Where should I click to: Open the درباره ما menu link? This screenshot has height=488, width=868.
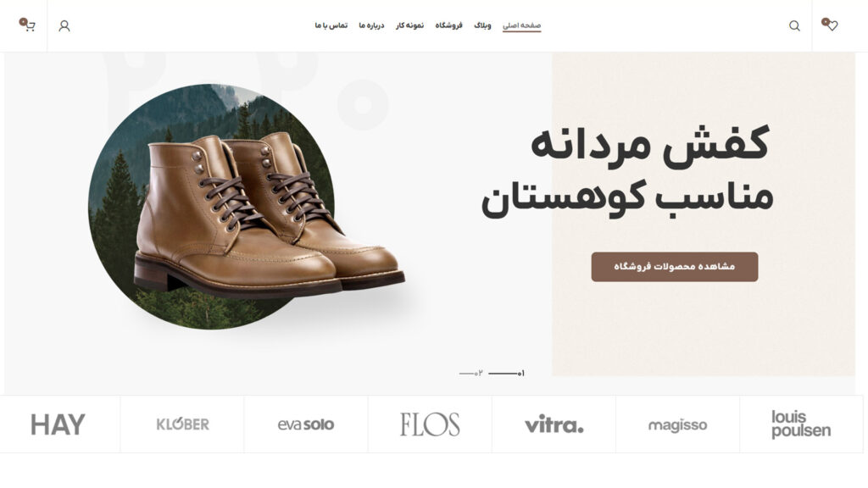371,25
